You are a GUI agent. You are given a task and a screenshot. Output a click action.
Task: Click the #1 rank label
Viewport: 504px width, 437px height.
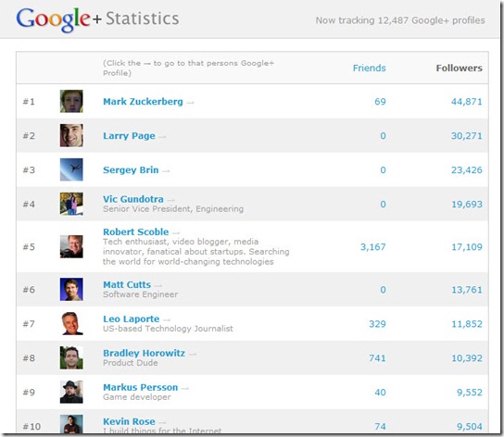click(29, 102)
